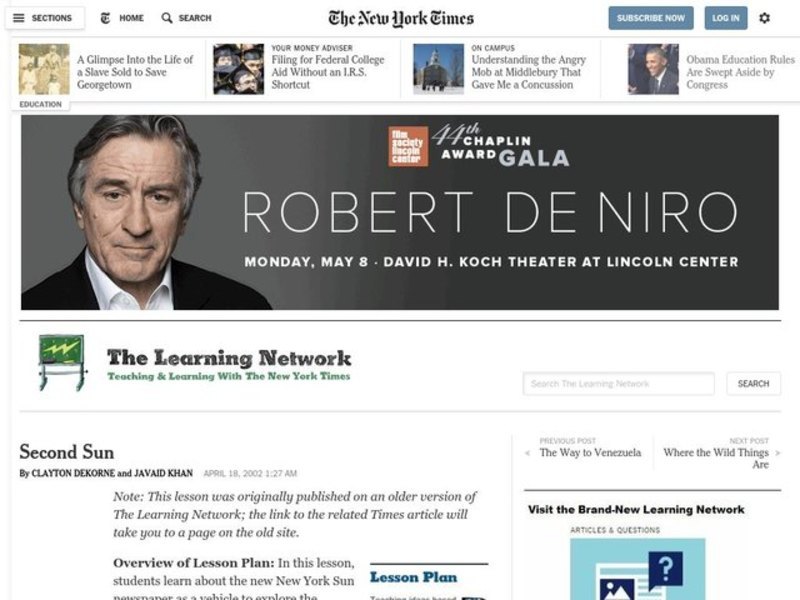Go to Where the Wild Things Are post

(716, 458)
